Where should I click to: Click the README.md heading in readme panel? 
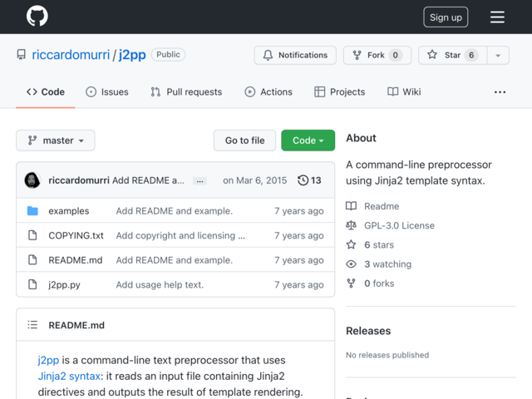pyautogui.click(x=76, y=325)
